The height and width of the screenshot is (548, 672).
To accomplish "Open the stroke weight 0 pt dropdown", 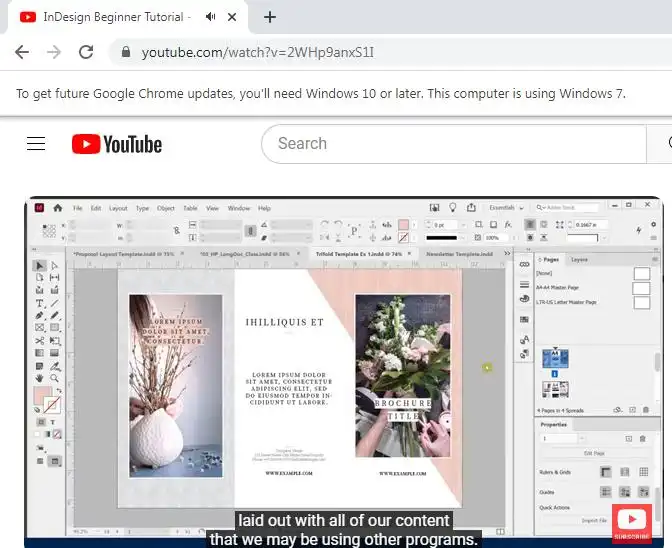I will coord(463,225).
